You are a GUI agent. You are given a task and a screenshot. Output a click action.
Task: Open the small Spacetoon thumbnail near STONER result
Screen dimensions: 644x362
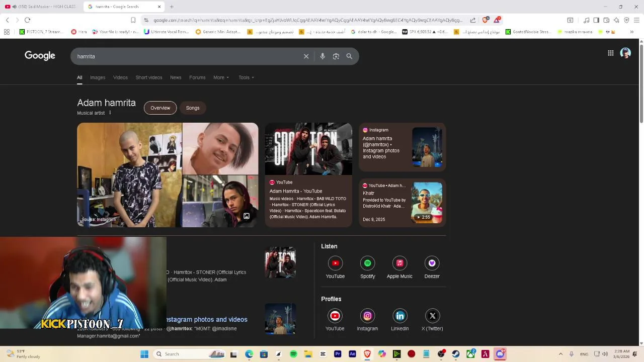[280, 262]
